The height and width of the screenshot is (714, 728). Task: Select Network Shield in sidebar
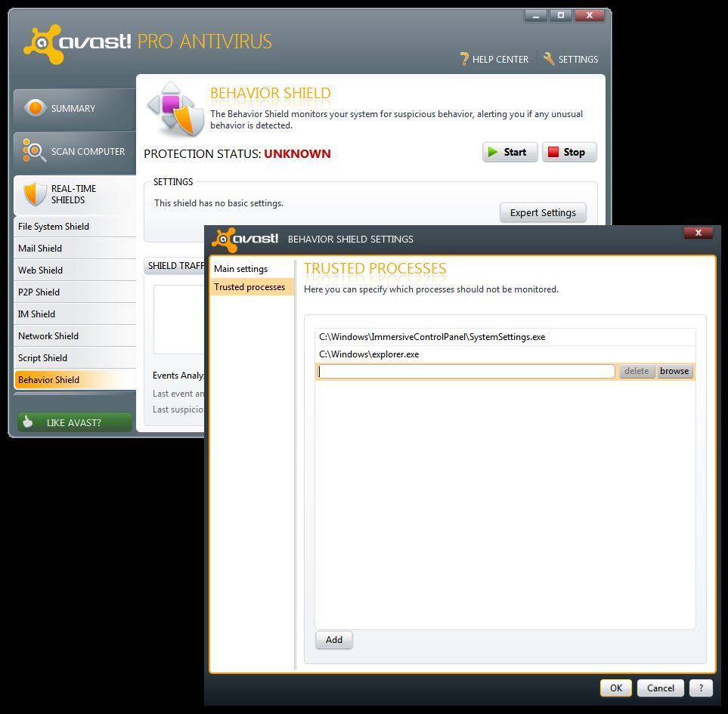(75, 336)
